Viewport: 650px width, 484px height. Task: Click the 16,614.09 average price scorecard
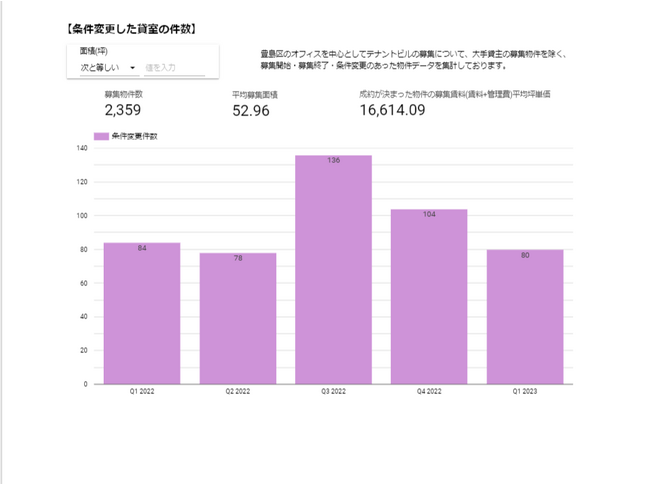click(x=392, y=110)
